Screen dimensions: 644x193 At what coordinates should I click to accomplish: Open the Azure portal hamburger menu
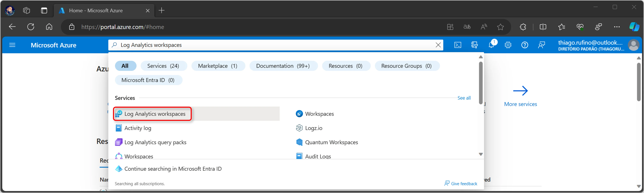click(x=12, y=45)
